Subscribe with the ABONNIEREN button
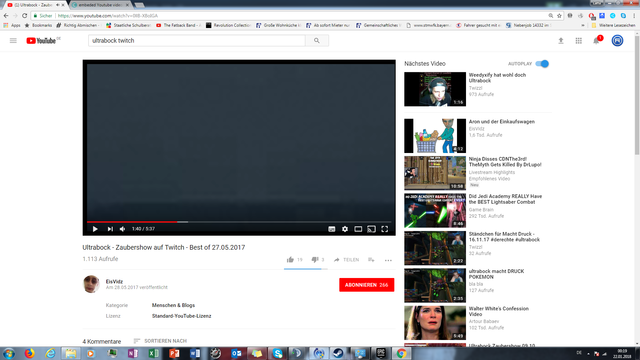 click(x=367, y=285)
